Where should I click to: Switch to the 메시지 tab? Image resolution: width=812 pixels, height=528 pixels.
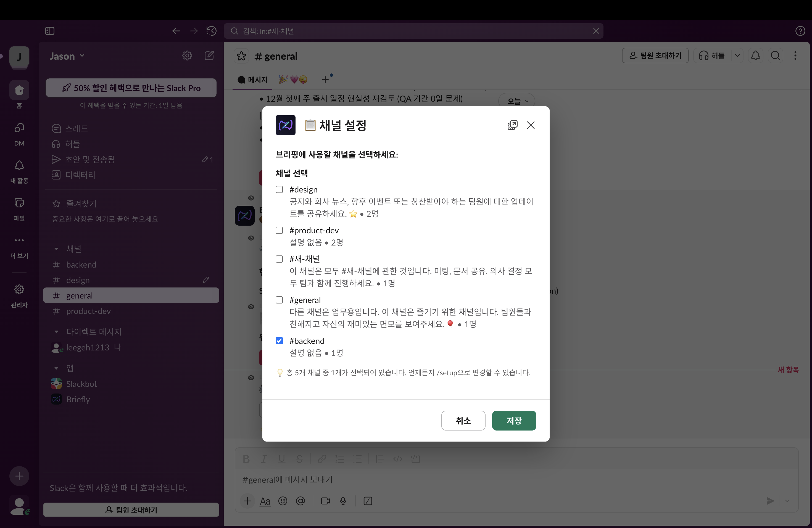click(252, 80)
